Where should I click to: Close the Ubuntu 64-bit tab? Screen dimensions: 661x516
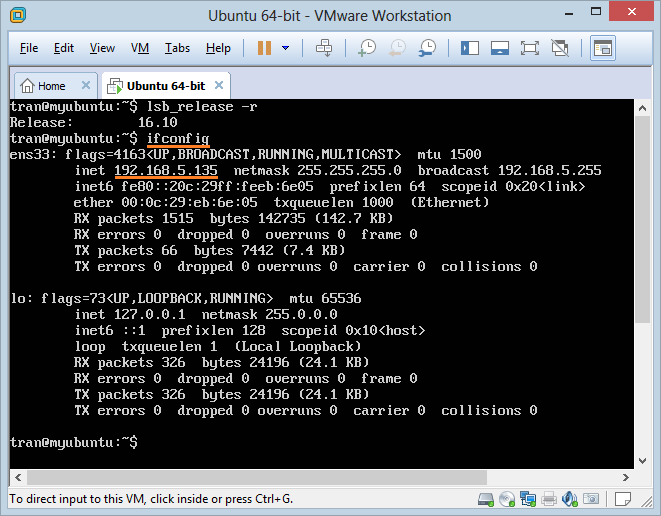219,85
